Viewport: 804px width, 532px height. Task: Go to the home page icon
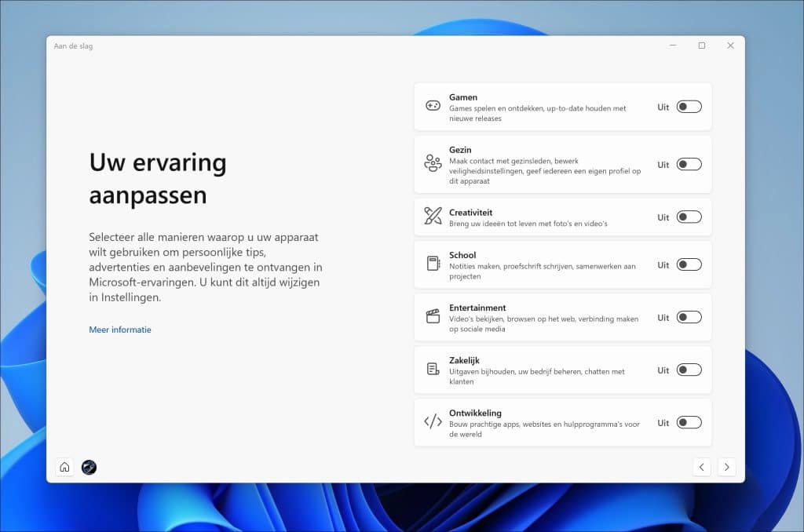click(x=64, y=467)
